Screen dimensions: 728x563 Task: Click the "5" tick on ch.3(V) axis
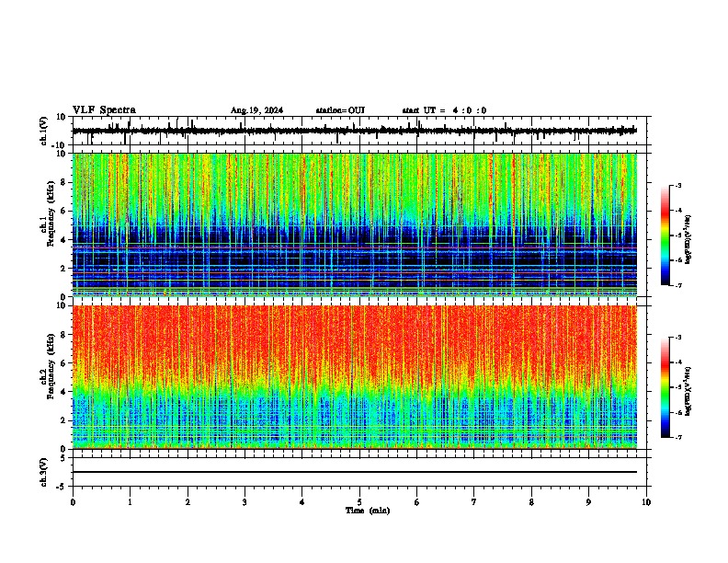[x=64, y=458]
